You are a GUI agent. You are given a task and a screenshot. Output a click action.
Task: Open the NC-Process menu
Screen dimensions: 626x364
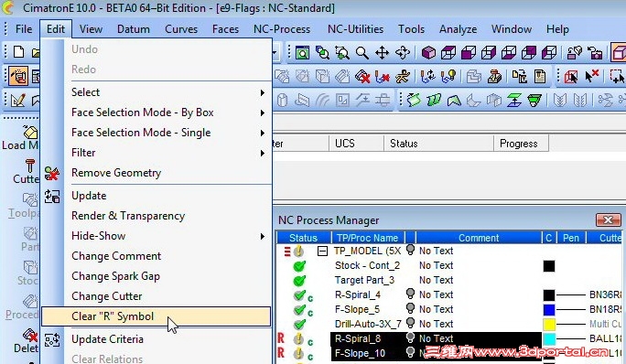282,29
